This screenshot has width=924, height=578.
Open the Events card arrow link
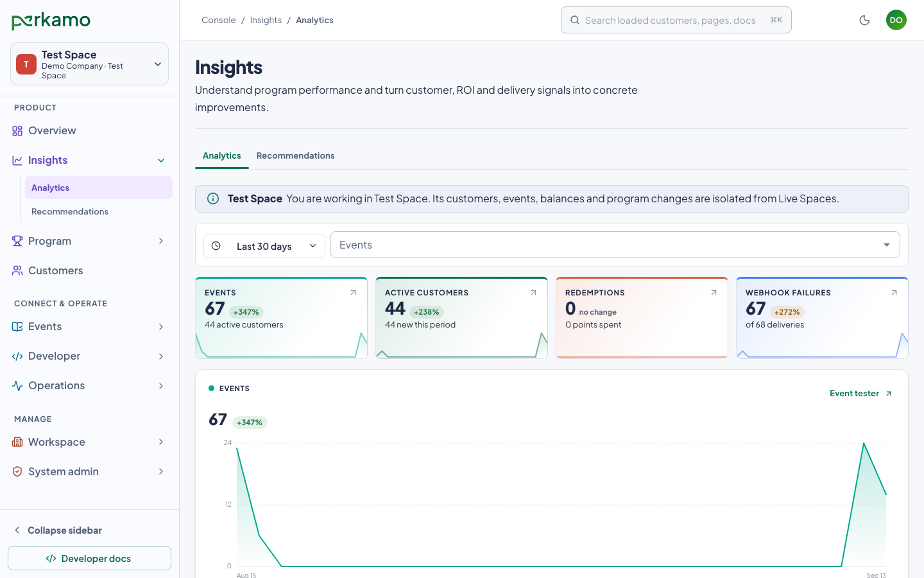click(x=353, y=292)
